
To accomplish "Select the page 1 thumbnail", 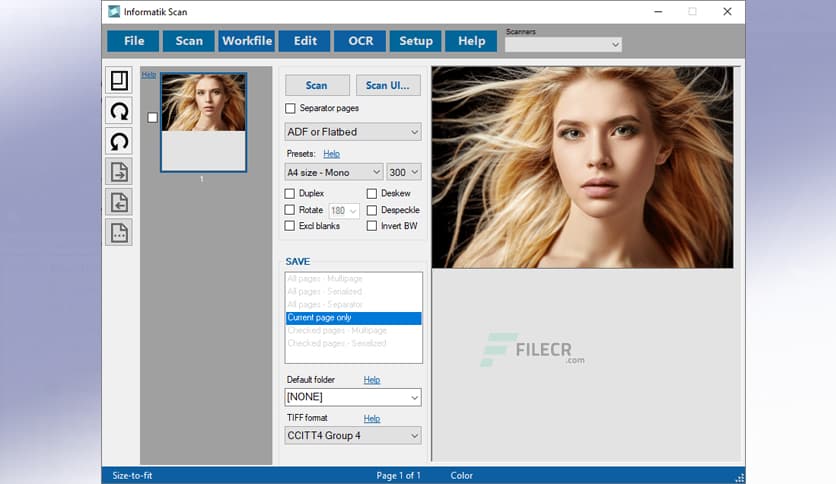I will click(203, 121).
